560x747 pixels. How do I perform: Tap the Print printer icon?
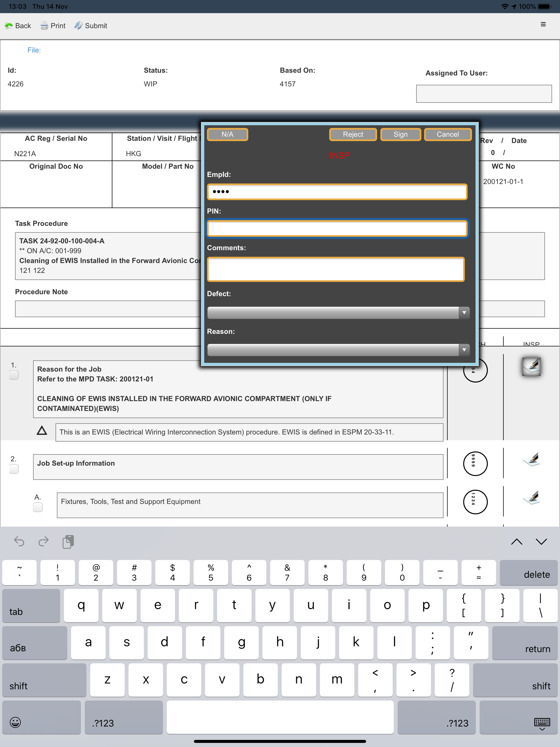point(44,26)
